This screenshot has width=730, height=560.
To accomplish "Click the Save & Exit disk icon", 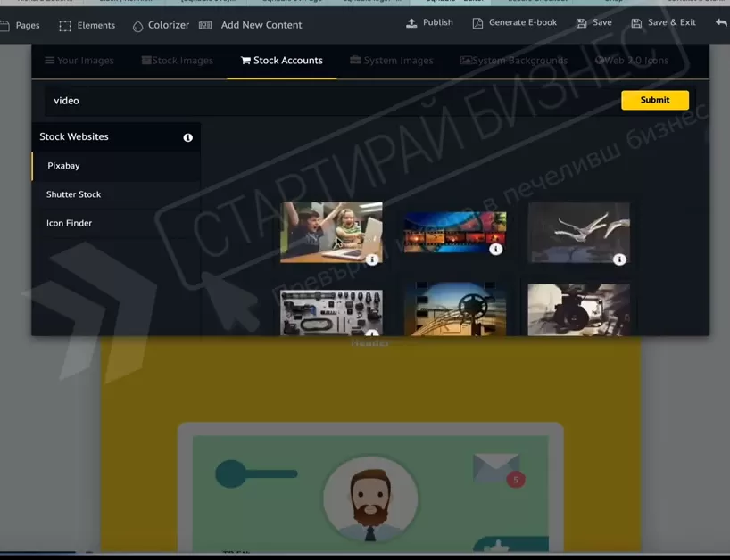I will coord(636,23).
